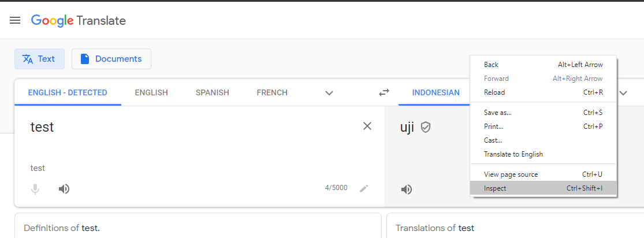The height and width of the screenshot is (238, 644).
Task: Open the hamburger main menu
Action: point(15,20)
